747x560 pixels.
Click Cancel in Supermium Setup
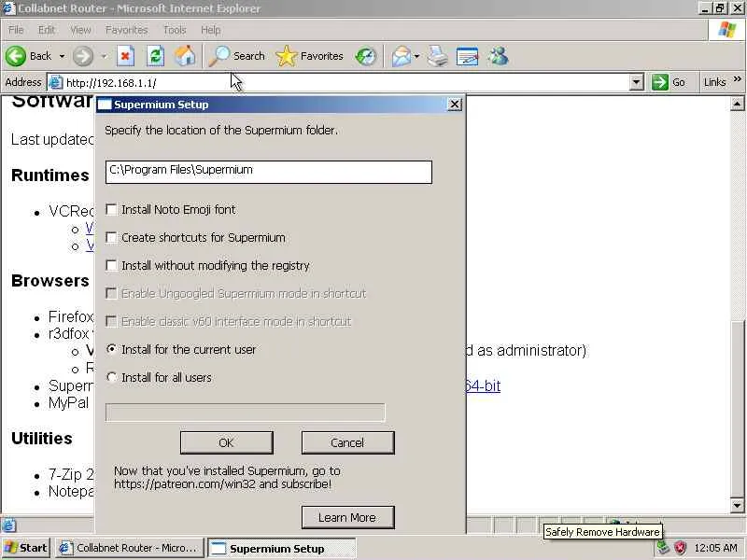tap(347, 442)
